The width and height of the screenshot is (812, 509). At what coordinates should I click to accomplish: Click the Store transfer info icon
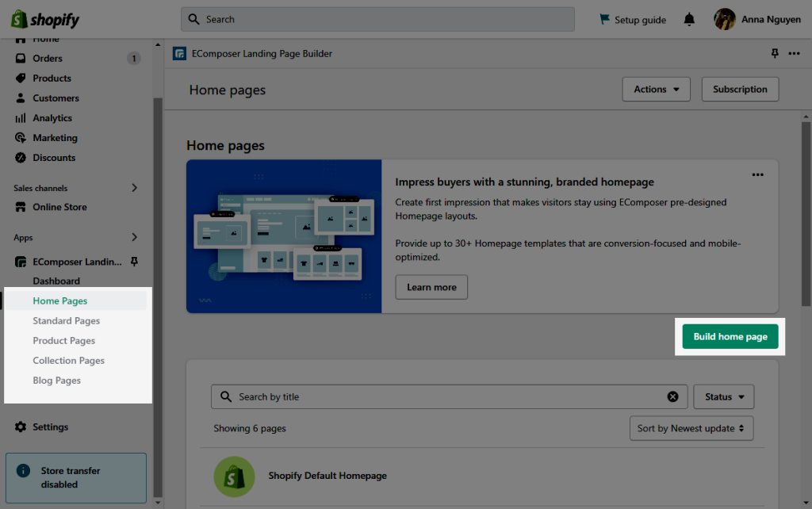point(23,470)
